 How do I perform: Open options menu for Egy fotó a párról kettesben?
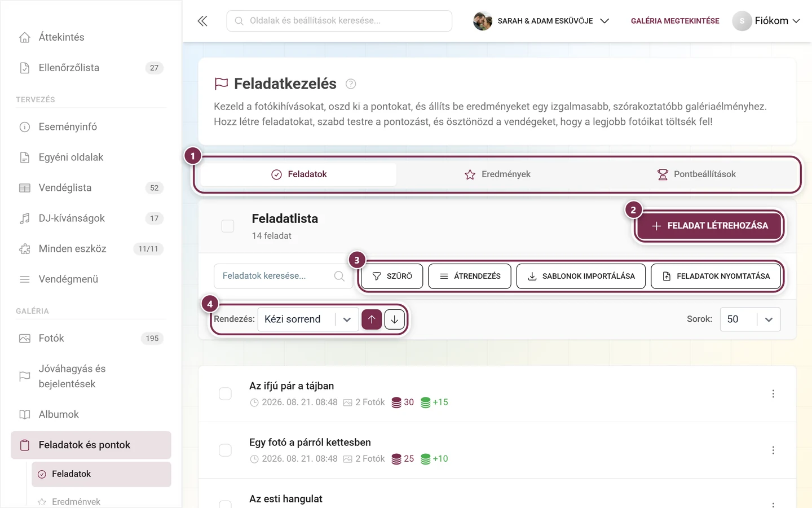coord(773,450)
